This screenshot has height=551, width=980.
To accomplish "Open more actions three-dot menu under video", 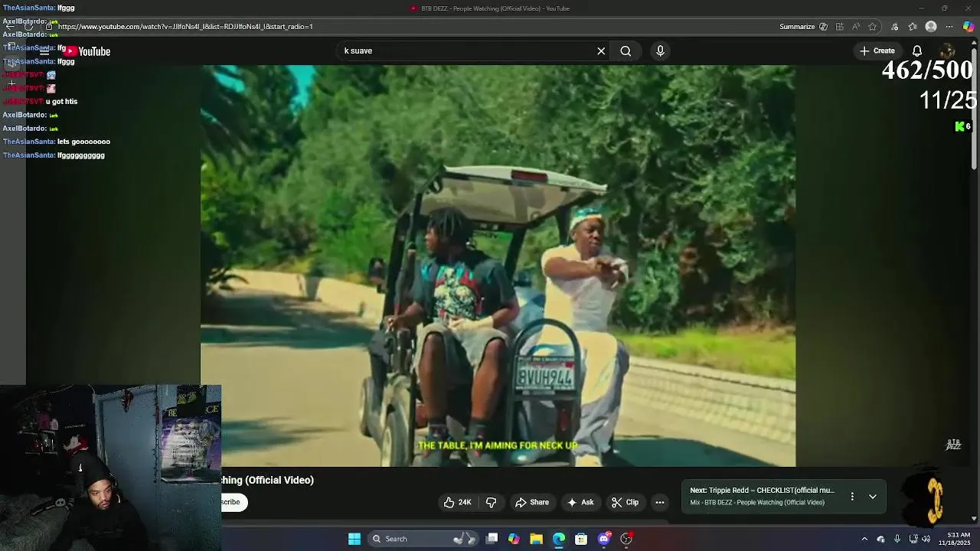I will 660,502.
